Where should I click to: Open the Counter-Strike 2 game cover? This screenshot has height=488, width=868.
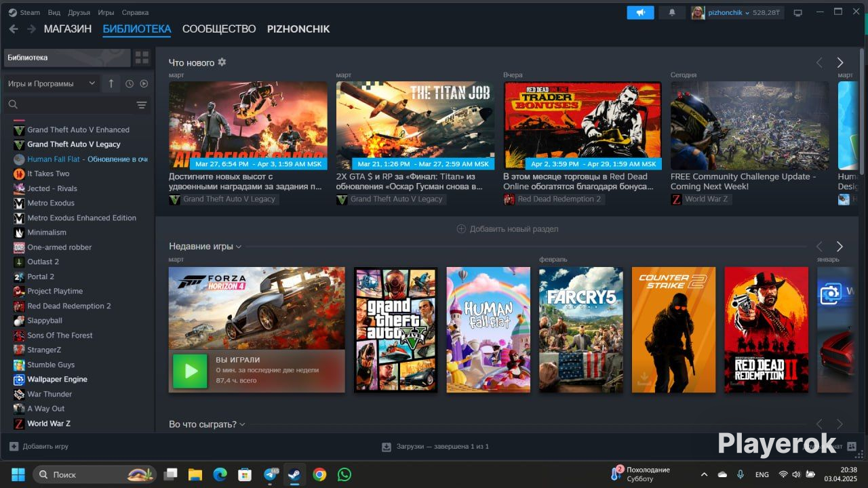pos(673,329)
